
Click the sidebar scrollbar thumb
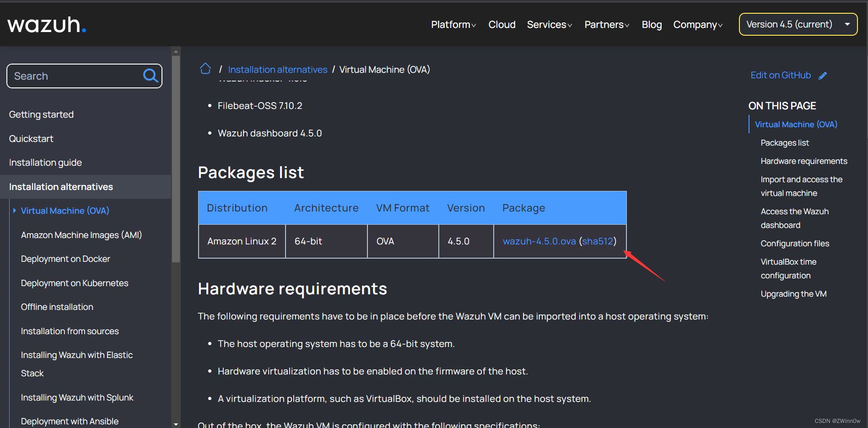pyautogui.click(x=176, y=158)
